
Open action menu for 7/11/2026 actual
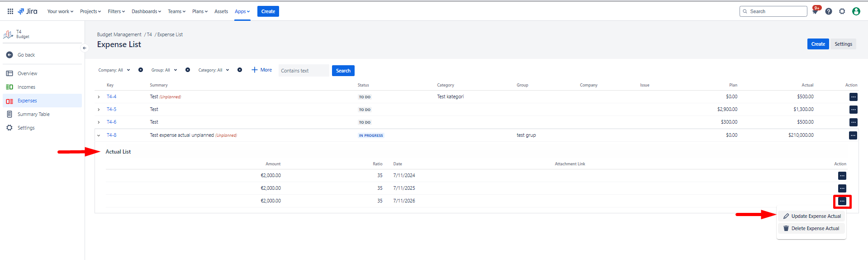(842, 201)
